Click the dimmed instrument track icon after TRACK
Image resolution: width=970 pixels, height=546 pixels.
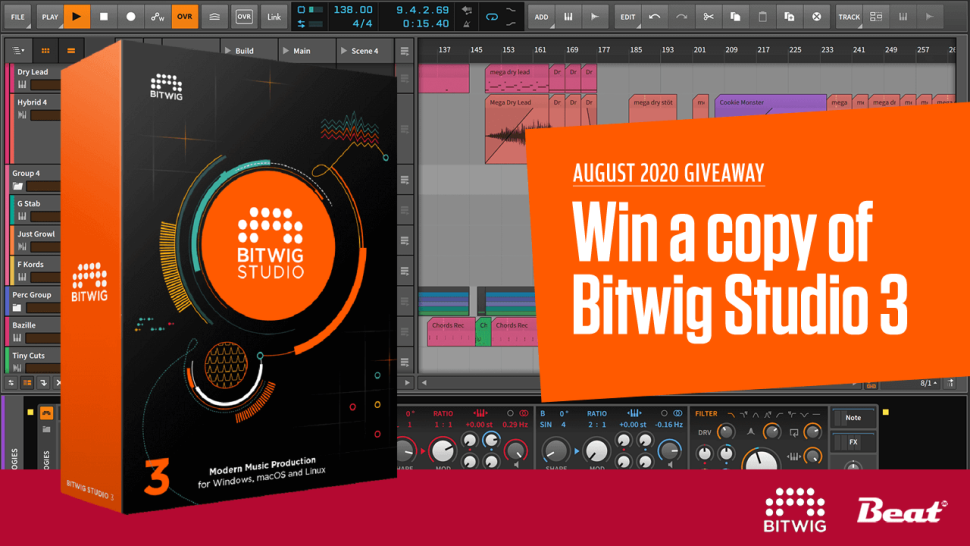tap(903, 17)
